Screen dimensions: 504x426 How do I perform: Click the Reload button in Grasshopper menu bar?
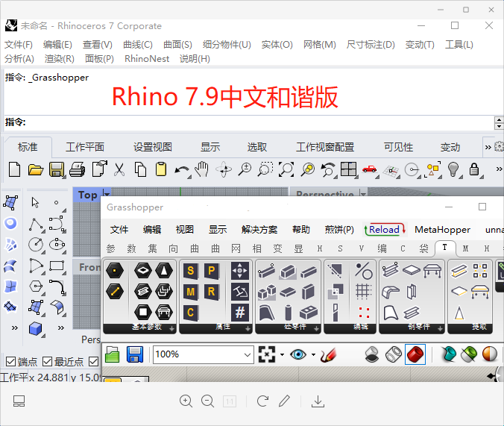385,229
